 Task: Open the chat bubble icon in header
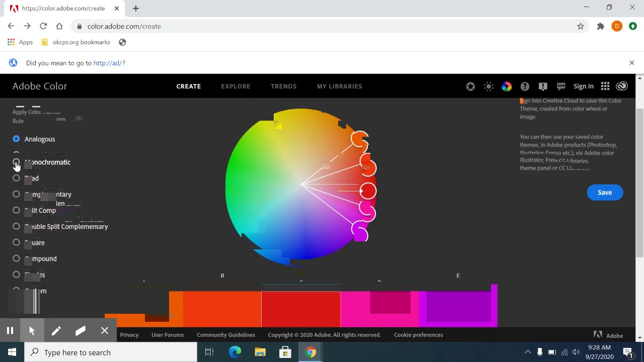561,86
